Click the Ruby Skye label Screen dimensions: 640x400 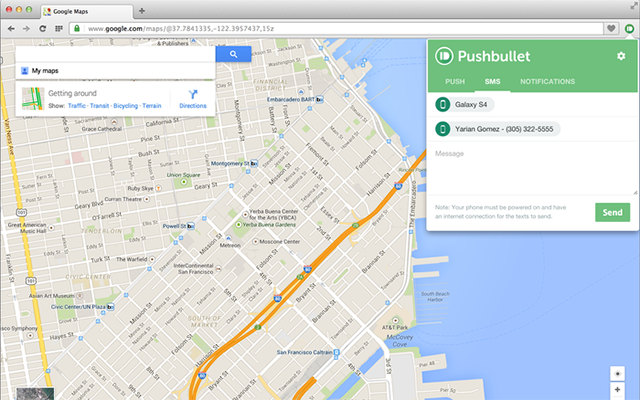click(x=140, y=189)
